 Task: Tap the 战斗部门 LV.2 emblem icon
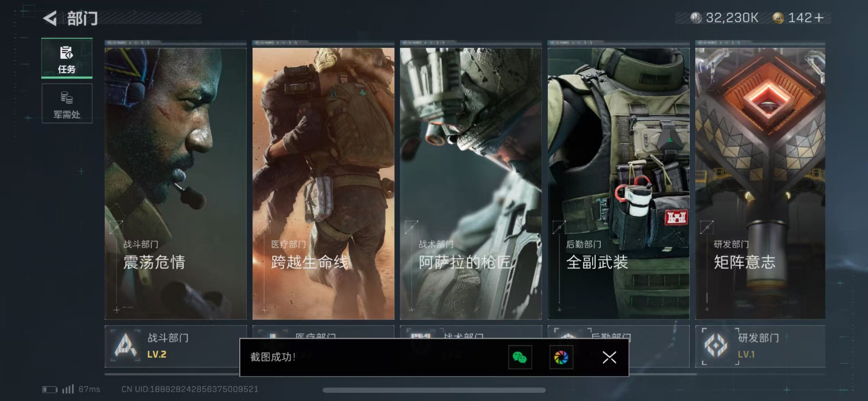[125, 346]
